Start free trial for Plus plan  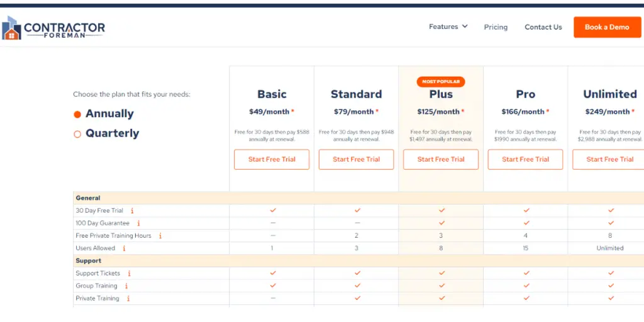(x=441, y=159)
